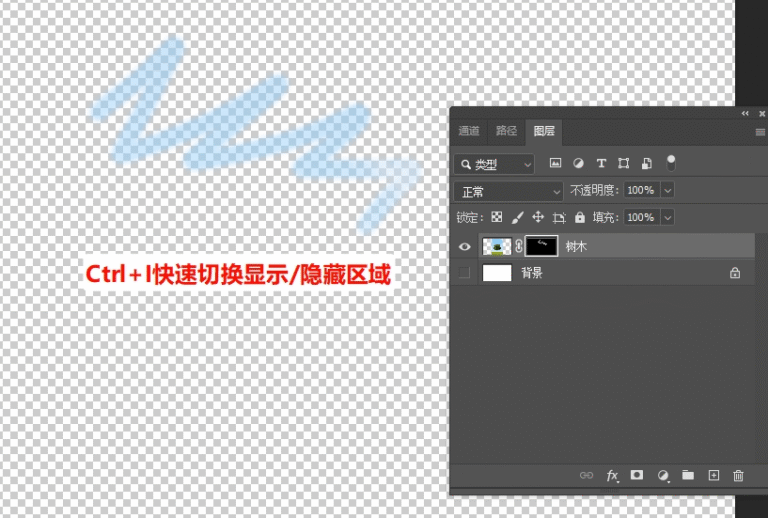Lock transparent pixels checkerboard icon
768x518 pixels.
497,217
